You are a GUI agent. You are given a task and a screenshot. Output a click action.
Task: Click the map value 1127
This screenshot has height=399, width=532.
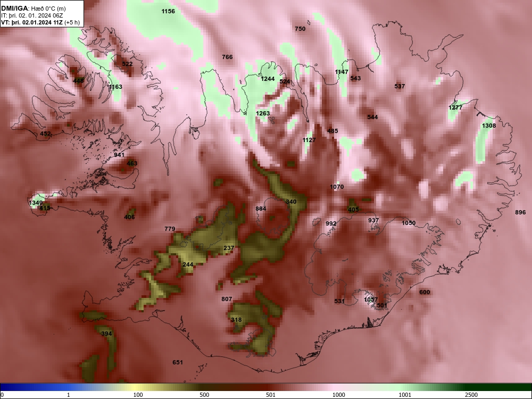[x=309, y=140]
